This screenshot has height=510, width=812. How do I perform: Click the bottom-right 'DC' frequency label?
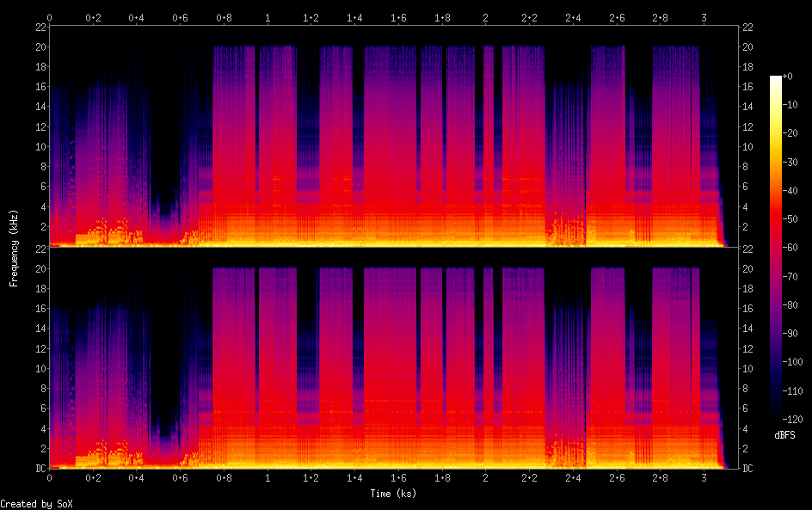748,469
